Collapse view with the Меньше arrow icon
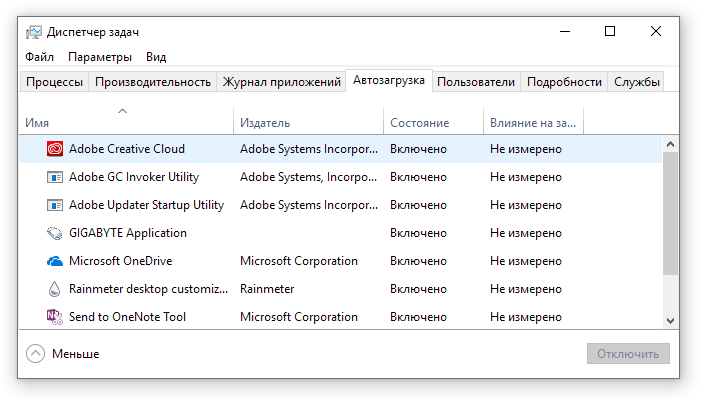701x401 pixels. coord(35,354)
